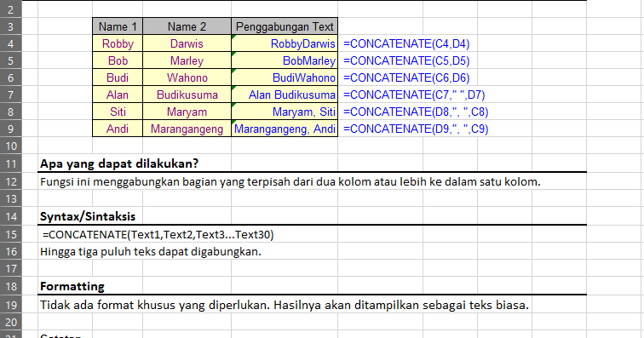Click formula text =CONCATENATE(D8,", ",C8)
Viewport: 644px width, 338px height.
[x=416, y=112]
